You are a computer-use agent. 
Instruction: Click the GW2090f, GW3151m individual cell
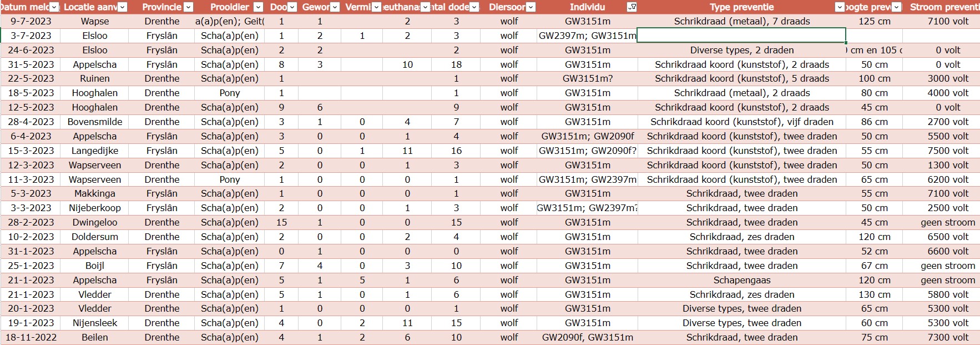point(587,337)
